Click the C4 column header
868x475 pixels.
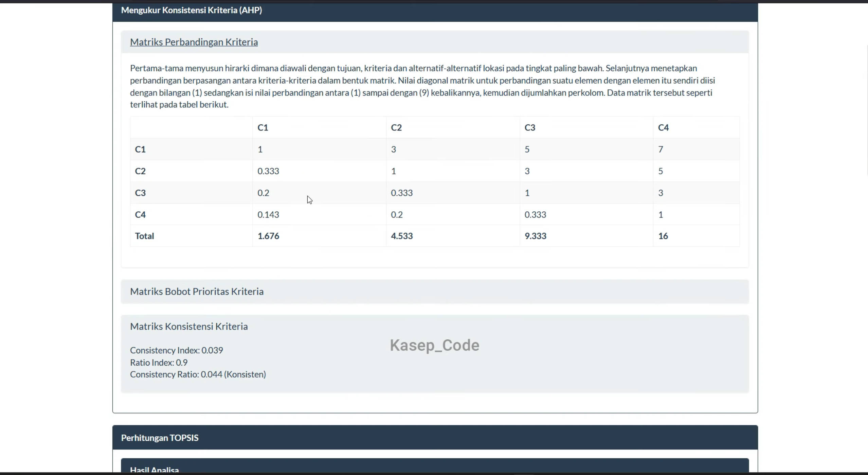point(663,127)
